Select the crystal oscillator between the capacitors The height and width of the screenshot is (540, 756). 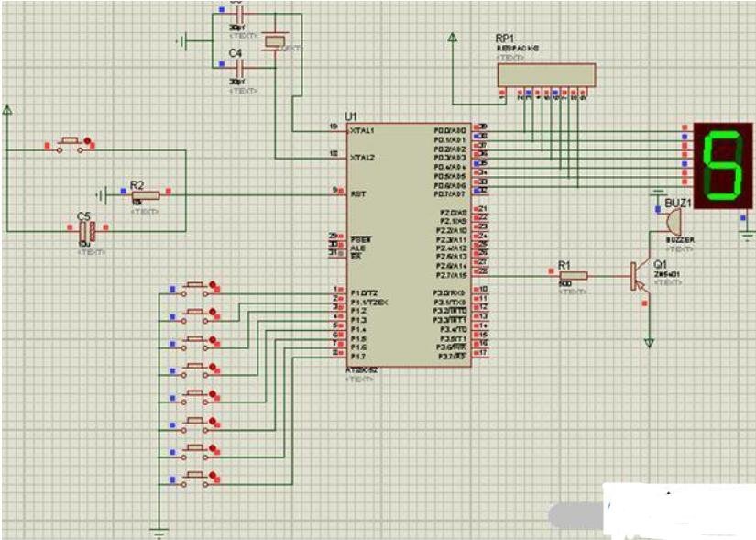pos(276,40)
